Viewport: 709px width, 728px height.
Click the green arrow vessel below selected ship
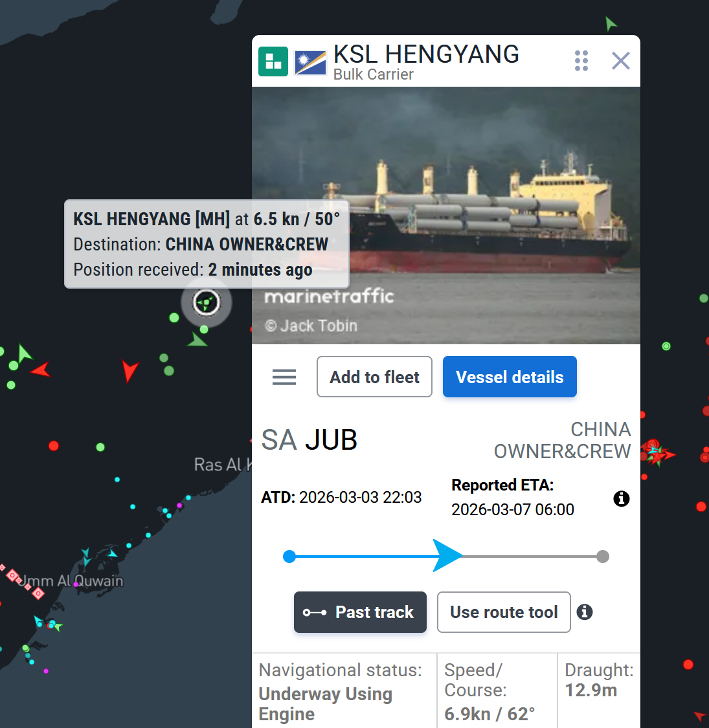pyautogui.click(x=197, y=340)
